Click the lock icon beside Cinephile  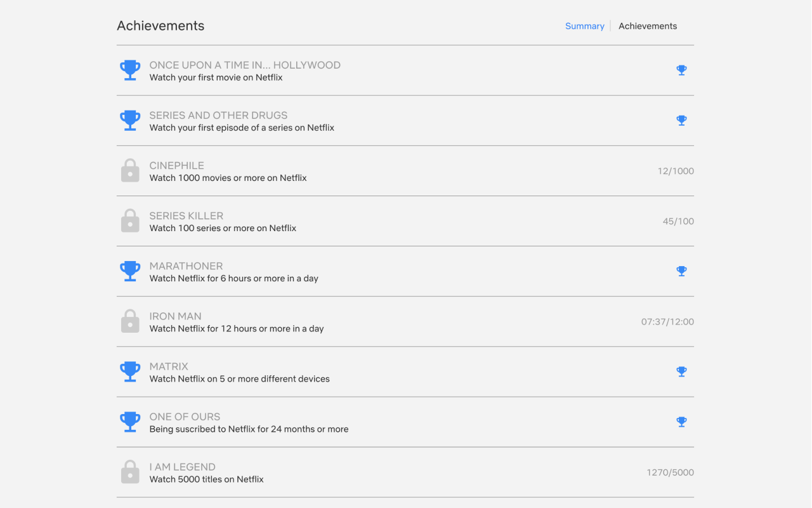pyautogui.click(x=130, y=171)
